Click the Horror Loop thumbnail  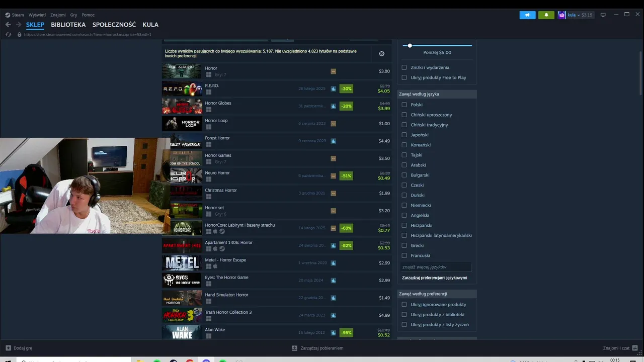pyautogui.click(x=182, y=123)
